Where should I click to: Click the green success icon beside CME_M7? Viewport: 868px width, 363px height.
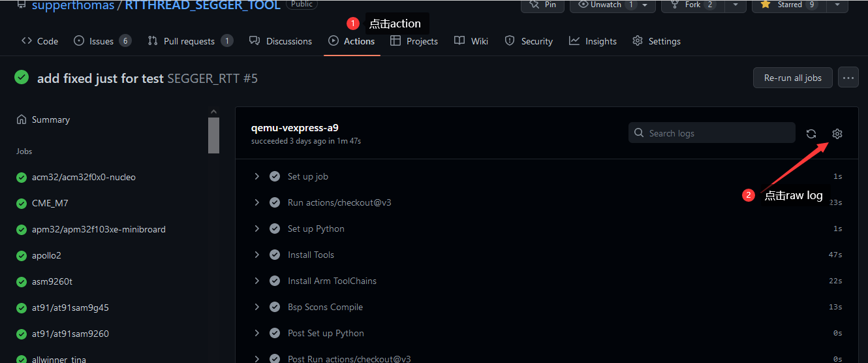tap(21, 203)
